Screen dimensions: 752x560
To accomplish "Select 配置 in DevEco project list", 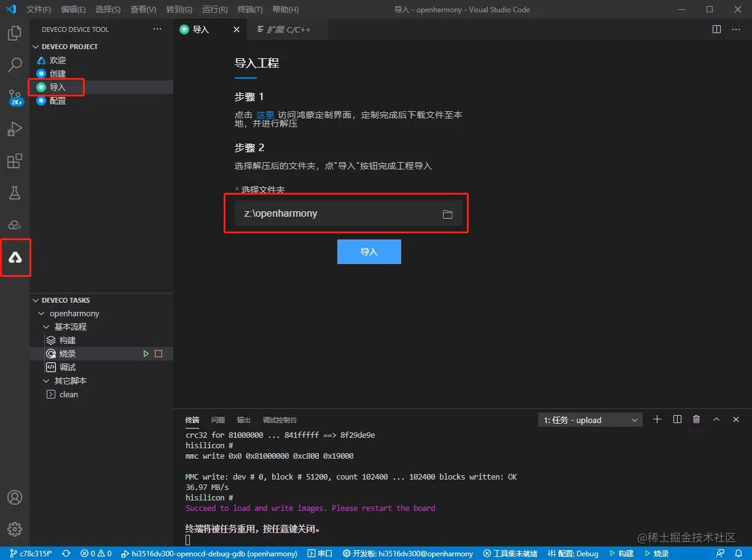I will pyautogui.click(x=58, y=101).
